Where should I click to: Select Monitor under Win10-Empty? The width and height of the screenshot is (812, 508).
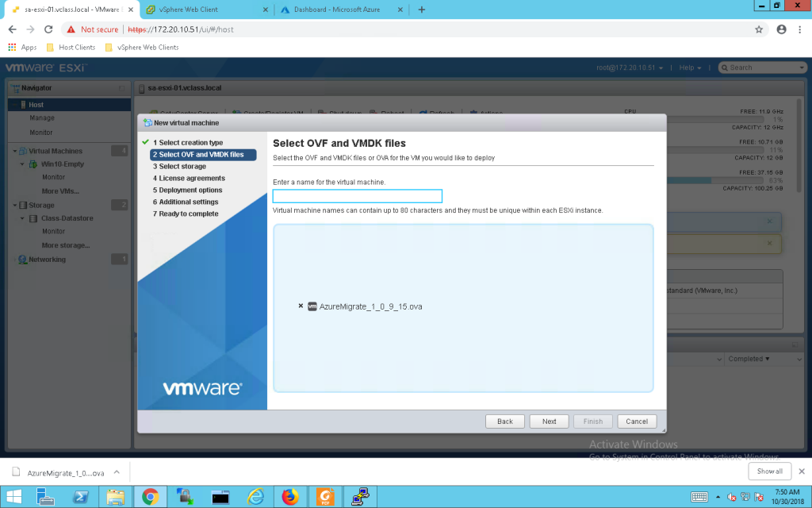coord(53,177)
